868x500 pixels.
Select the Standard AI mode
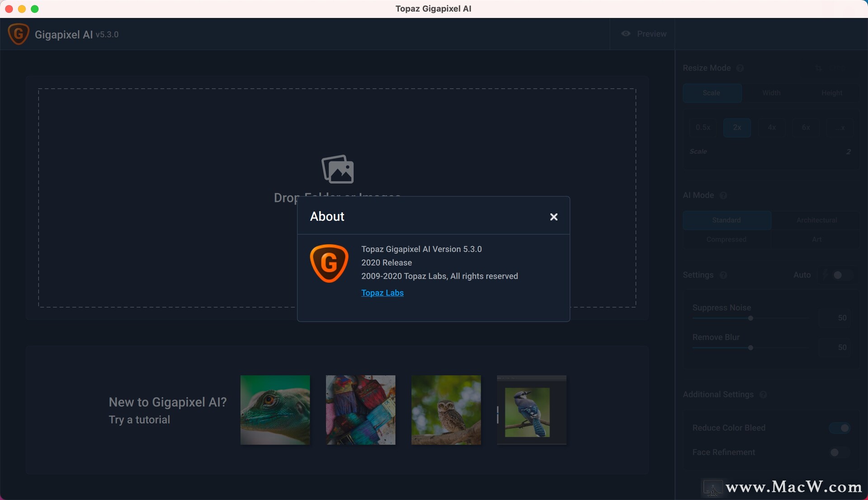(x=727, y=220)
